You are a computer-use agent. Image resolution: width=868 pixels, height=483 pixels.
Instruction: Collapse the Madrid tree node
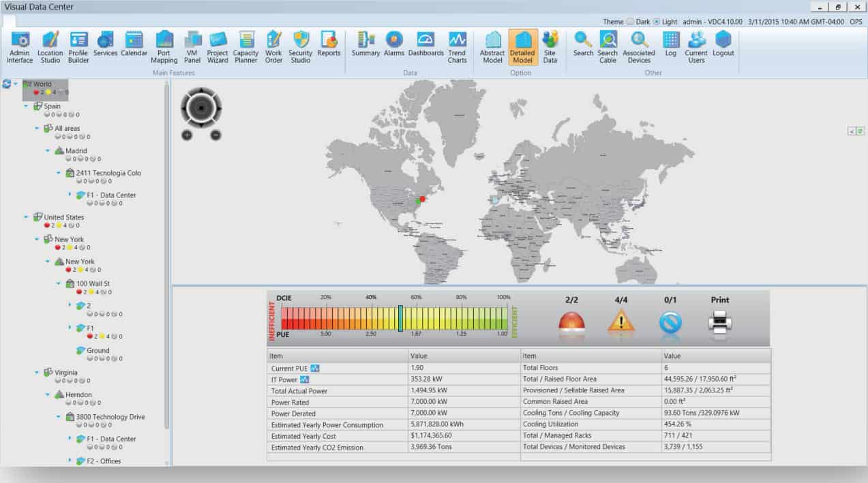pos(48,151)
